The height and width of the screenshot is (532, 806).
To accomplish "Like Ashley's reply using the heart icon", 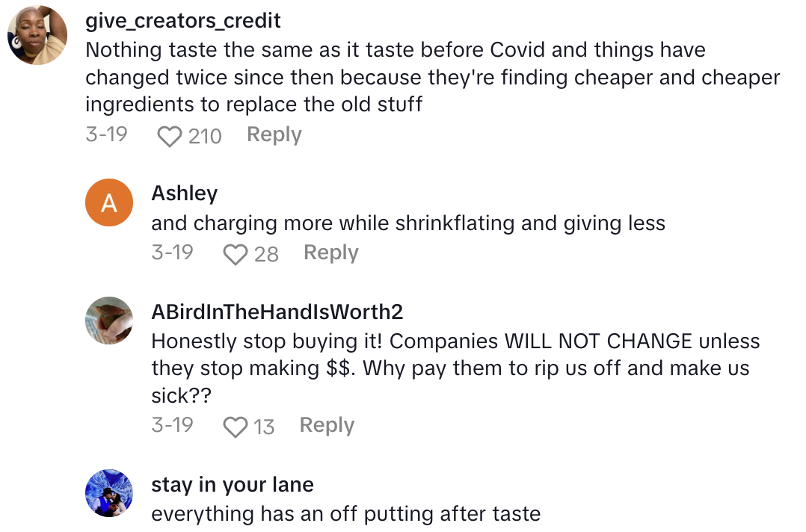I will tap(236, 254).
